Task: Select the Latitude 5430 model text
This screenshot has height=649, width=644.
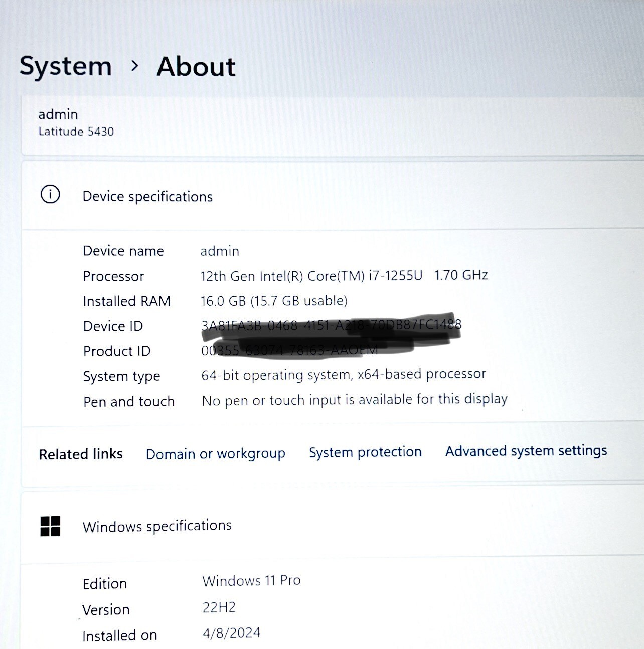Action: click(76, 132)
